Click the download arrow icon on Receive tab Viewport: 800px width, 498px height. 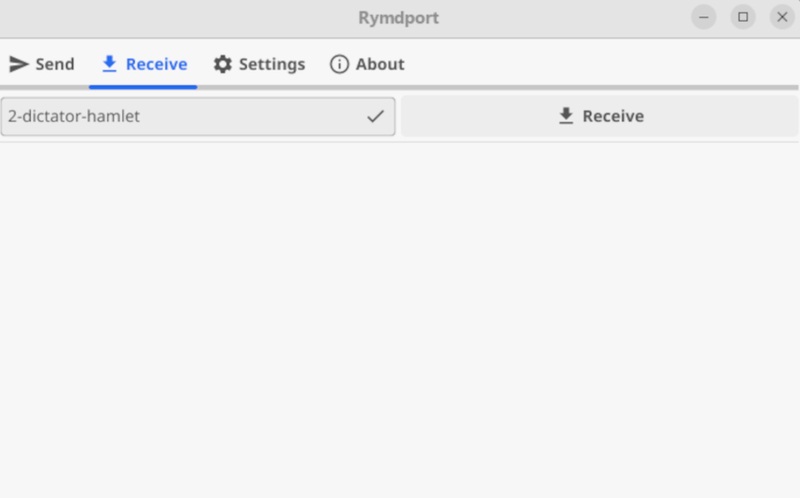(110, 64)
